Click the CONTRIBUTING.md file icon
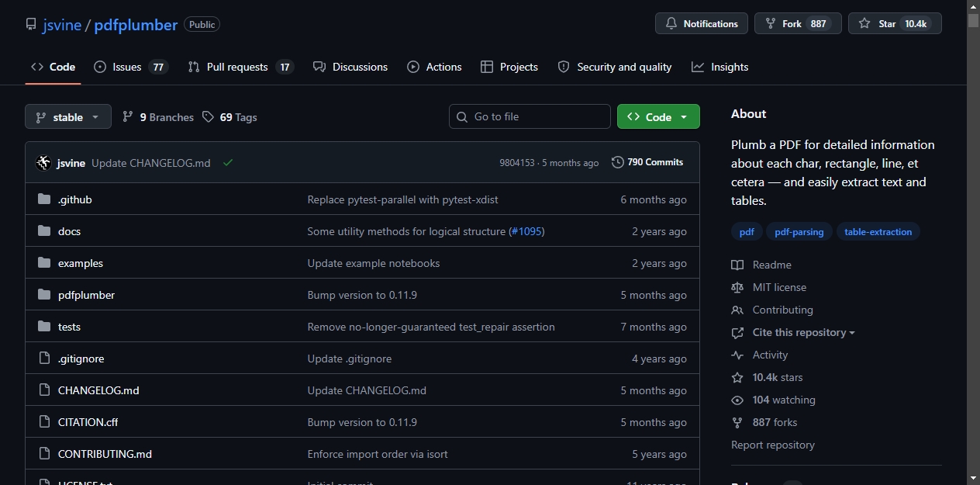Viewport: 980px width, 485px height. point(44,454)
